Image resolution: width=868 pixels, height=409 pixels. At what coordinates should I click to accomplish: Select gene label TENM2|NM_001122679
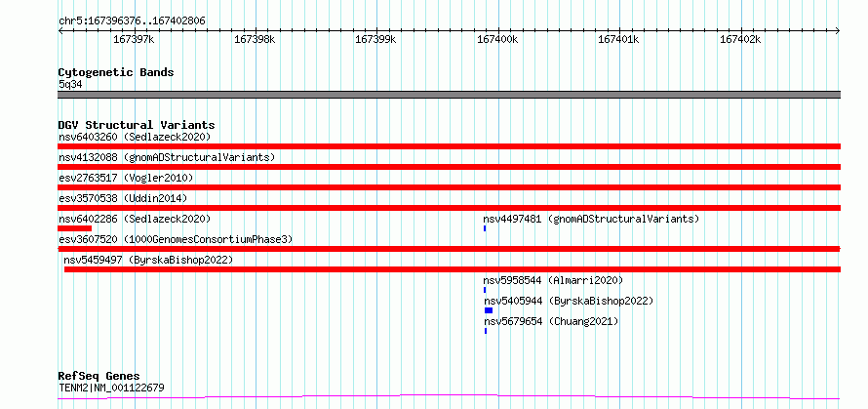tap(111, 388)
